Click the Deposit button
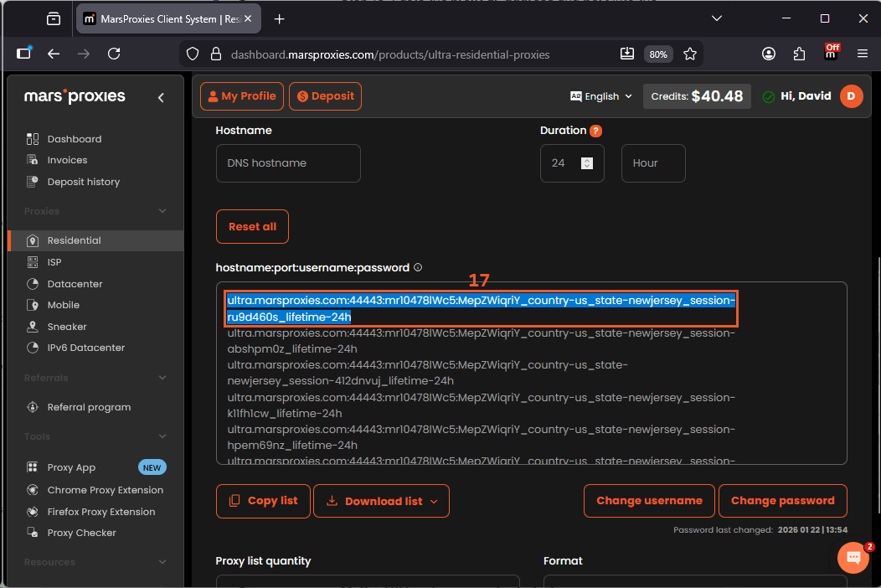The image size is (881, 588). (x=325, y=96)
